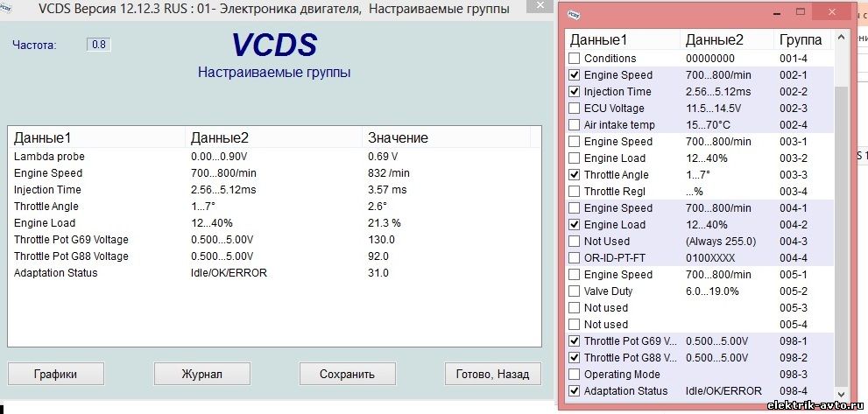Select the Lambda probe row

click(274, 157)
